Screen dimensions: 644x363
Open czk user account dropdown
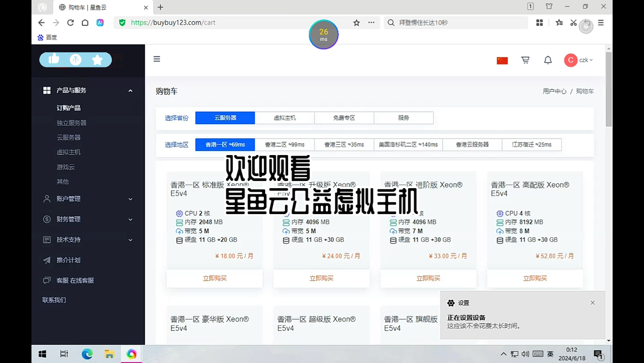click(x=579, y=60)
